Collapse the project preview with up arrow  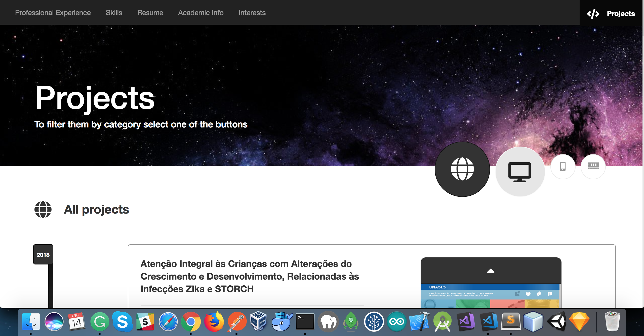(x=491, y=271)
